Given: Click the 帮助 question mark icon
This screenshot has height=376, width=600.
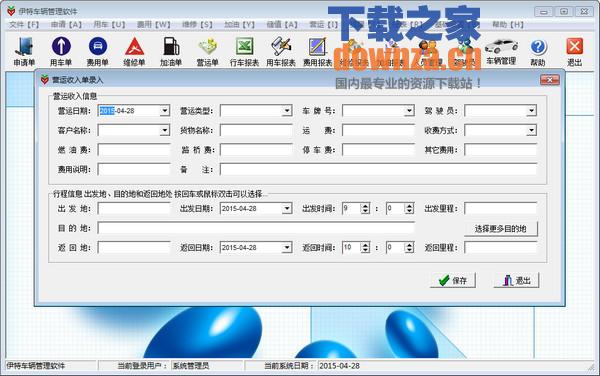Looking at the screenshot, I should pyautogui.click(x=538, y=52).
